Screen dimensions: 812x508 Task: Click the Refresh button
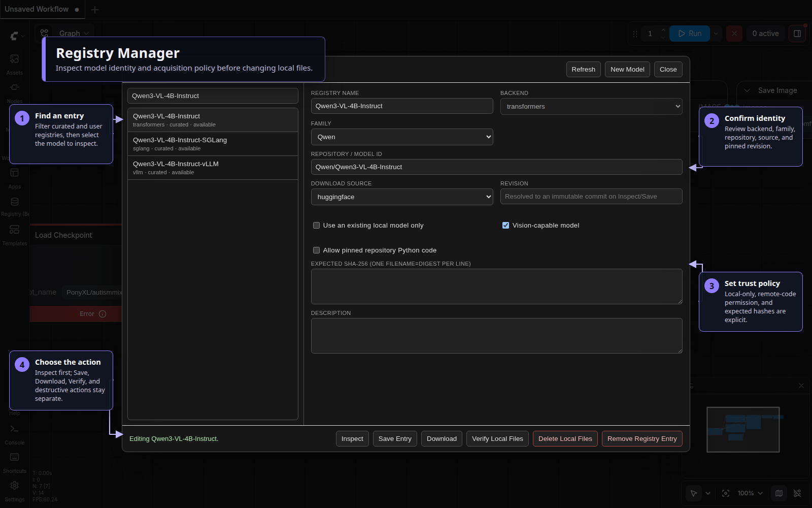tap(584, 70)
